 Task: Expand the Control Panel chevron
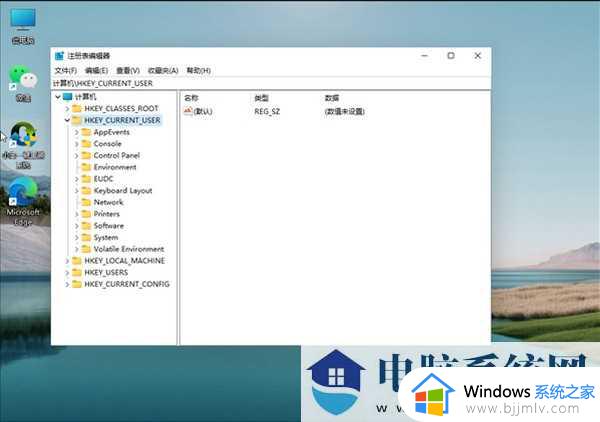pyautogui.click(x=77, y=156)
